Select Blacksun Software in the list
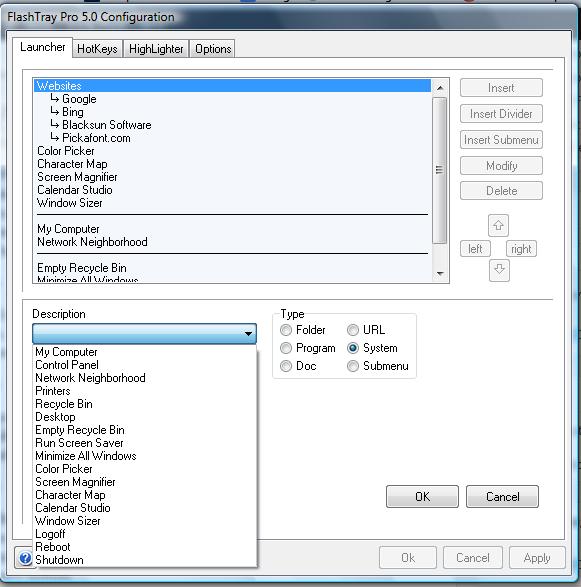Screen dimensions: 581x587 pyautogui.click(x=232, y=125)
